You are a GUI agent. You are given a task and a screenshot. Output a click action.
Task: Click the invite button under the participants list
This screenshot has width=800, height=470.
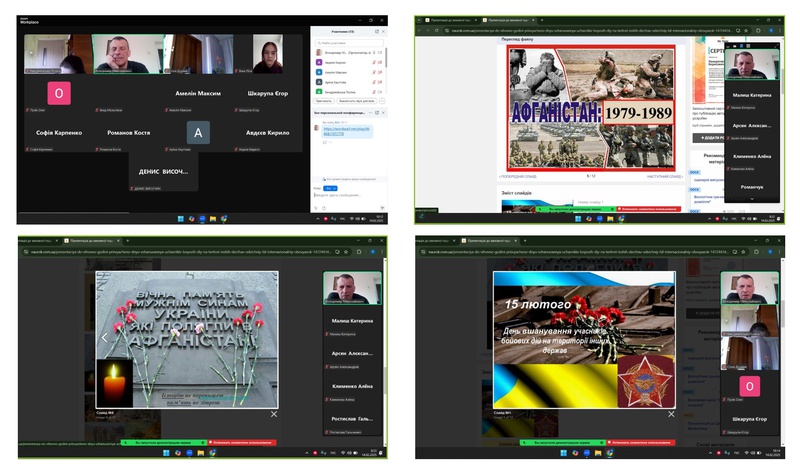click(323, 101)
